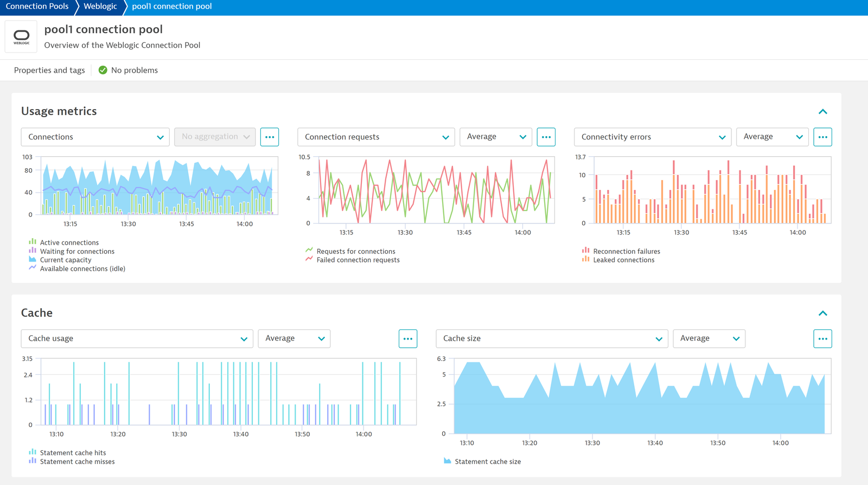Open Average dropdown for Connection requests
868x485 pixels.
click(x=496, y=137)
